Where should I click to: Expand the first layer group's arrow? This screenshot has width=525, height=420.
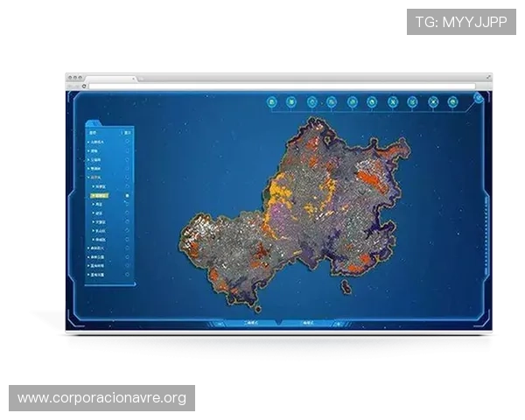click(x=88, y=142)
